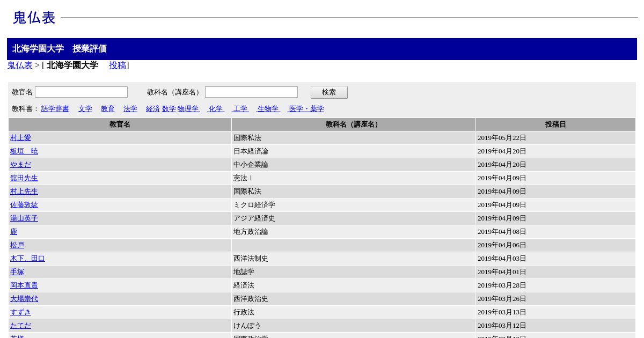Open the 数学 textbook link

(x=169, y=109)
